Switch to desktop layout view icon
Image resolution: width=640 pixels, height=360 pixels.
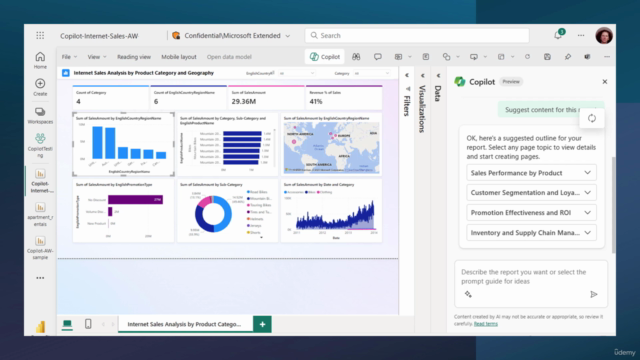coord(67,324)
